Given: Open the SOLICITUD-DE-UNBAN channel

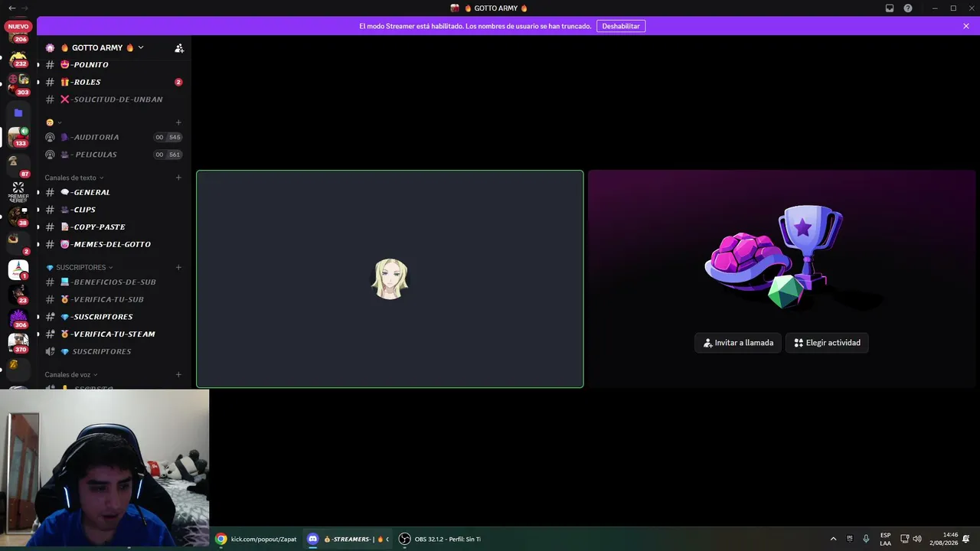Looking at the screenshot, I should (x=112, y=99).
